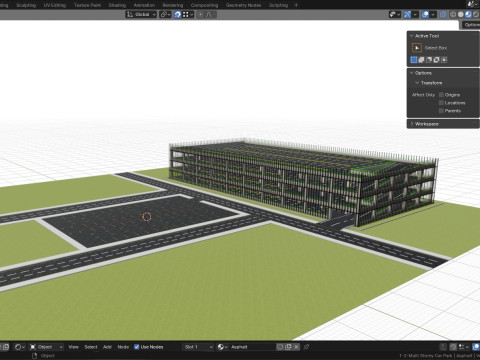Enable the Affect Only Origins checkbox
The image size is (480, 360).
[x=441, y=95]
